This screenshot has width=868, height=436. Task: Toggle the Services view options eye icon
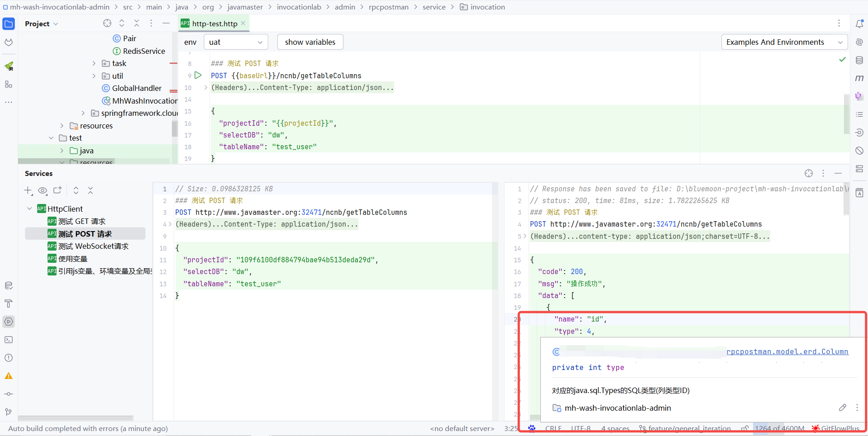tap(43, 190)
